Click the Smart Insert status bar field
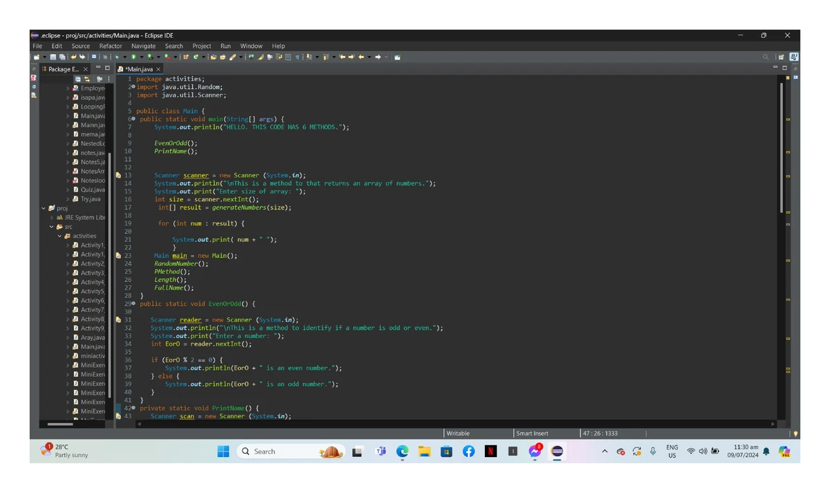Image resolution: width=830 pixels, height=504 pixels. (546, 433)
